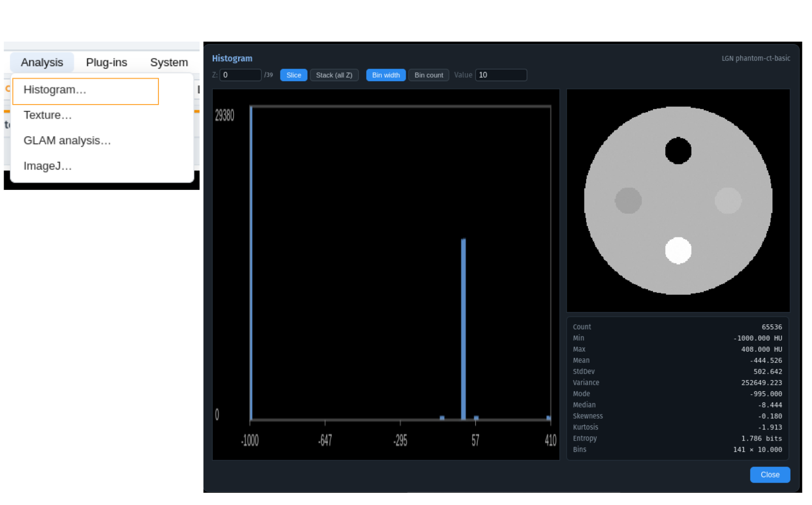Select the Bins value 141 × 10.000
This screenshot has width=812, height=505.
[757, 450]
